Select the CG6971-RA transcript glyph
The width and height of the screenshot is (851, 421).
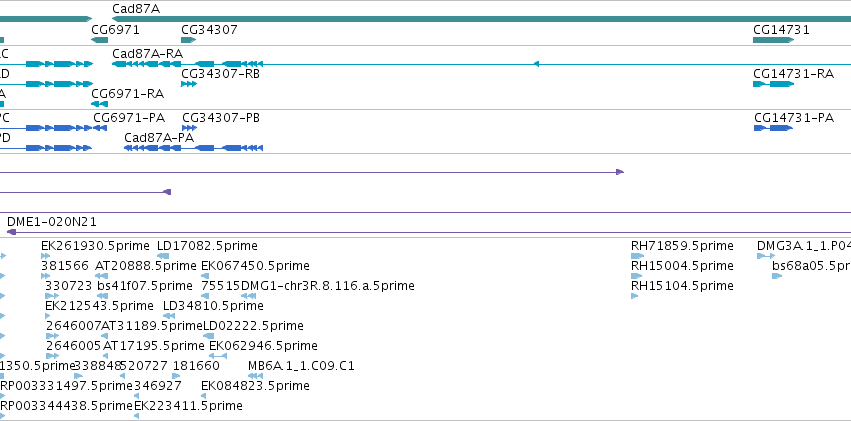(x=99, y=104)
